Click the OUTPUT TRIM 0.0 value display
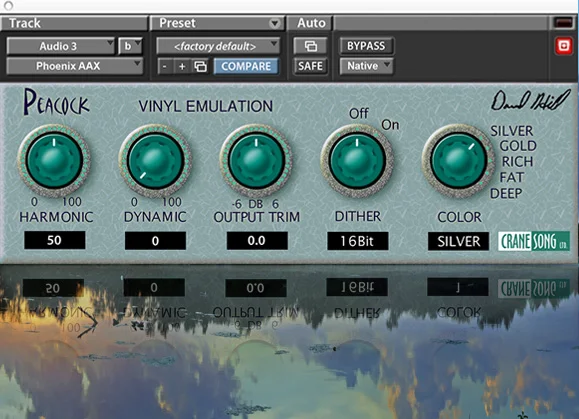The height and width of the screenshot is (419, 579). (x=257, y=241)
